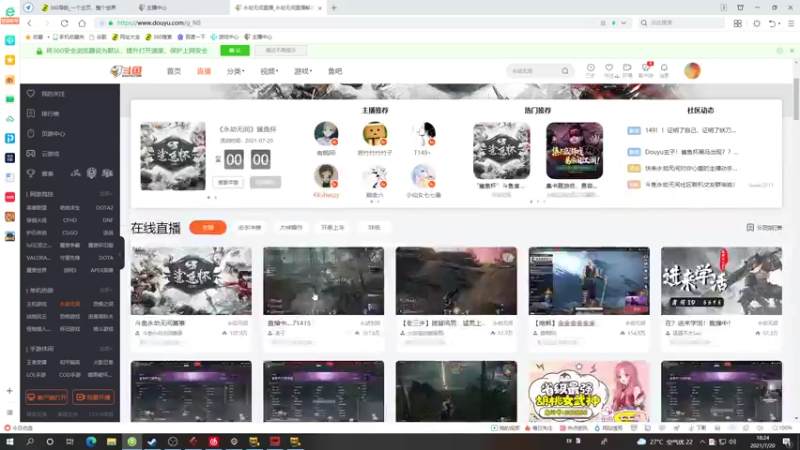Open the gamepad cloud gaming icon in sidebar
This screenshot has height=450, width=800.
(x=31, y=153)
